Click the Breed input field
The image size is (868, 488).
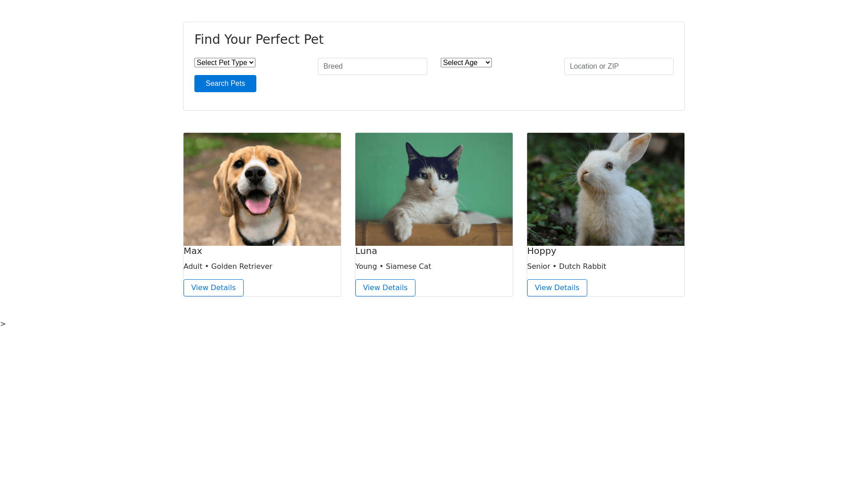(372, 66)
